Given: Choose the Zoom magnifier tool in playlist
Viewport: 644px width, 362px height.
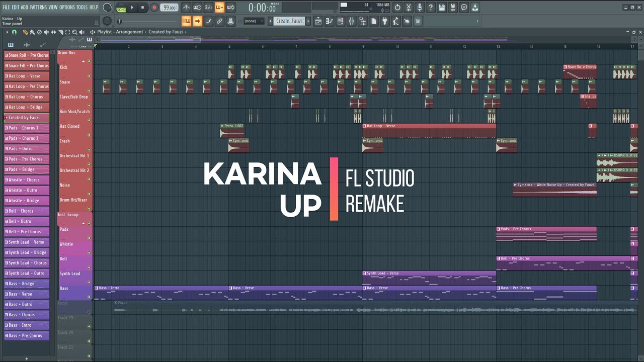Looking at the screenshot, I should pos(74,32).
